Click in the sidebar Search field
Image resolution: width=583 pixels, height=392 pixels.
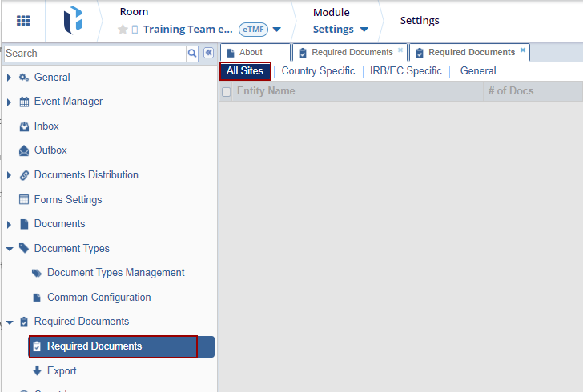[x=94, y=53]
